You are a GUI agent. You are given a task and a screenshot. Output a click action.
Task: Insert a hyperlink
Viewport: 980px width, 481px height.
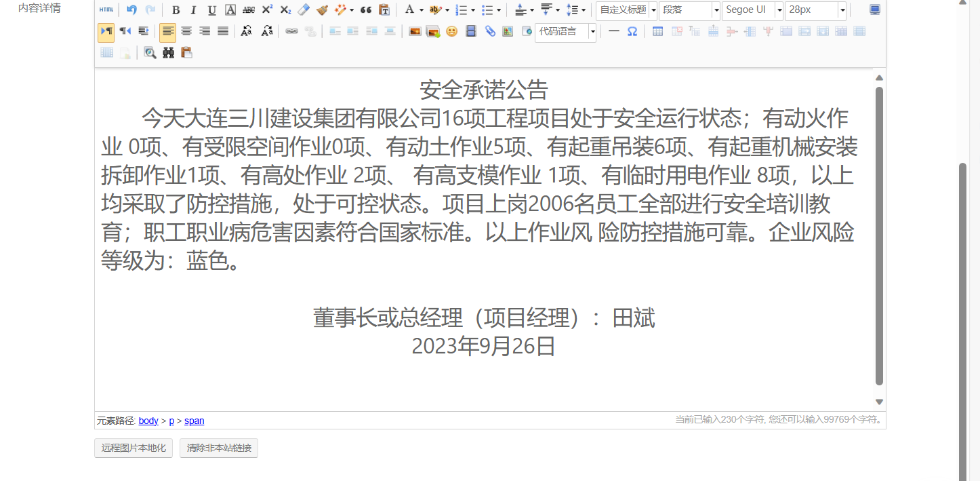(x=291, y=31)
